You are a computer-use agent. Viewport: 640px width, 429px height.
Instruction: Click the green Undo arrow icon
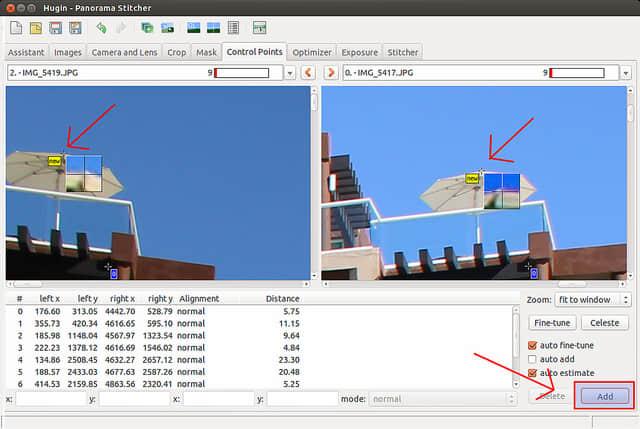click(102, 27)
